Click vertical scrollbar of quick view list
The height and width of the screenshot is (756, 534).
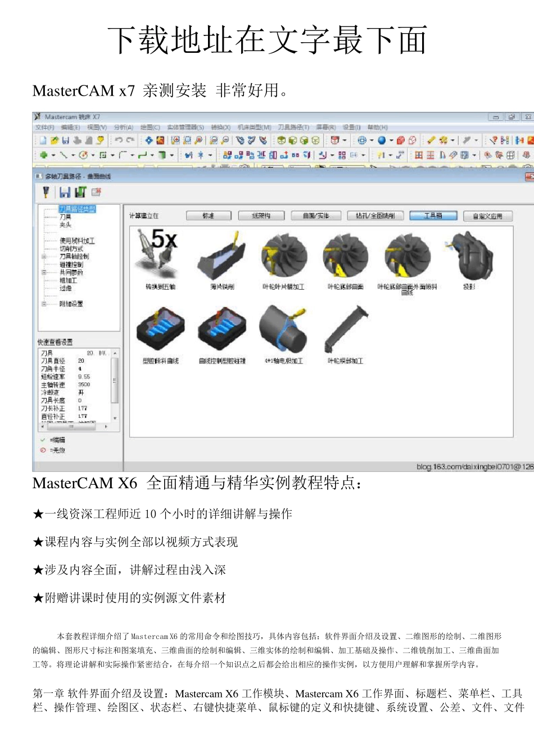pyautogui.click(x=115, y=385)
